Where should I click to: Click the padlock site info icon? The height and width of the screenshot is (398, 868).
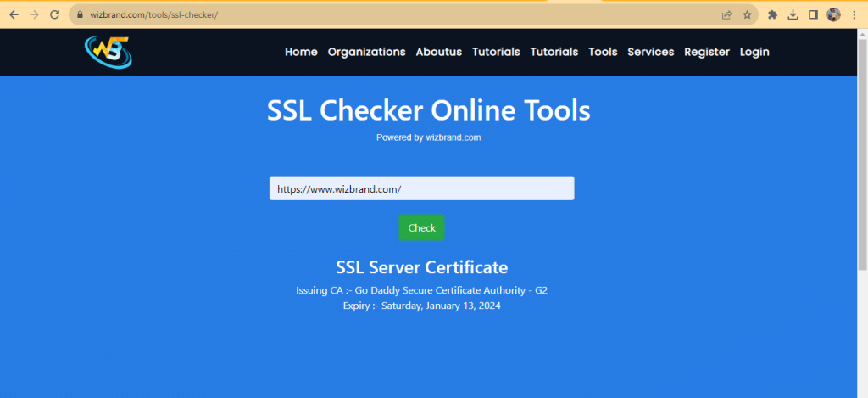pyautogui.click(x=79, y=14)
